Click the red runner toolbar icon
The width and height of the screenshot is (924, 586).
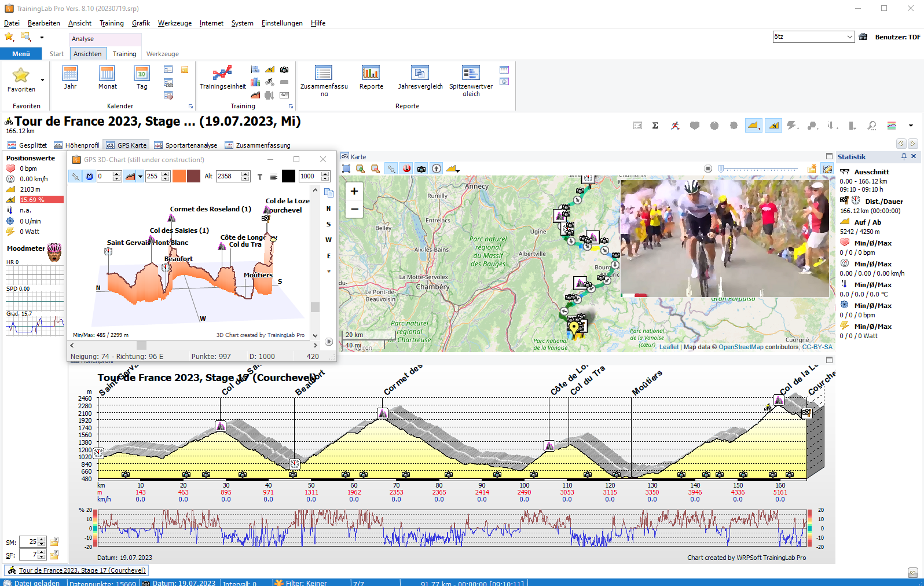click(675, 126)
